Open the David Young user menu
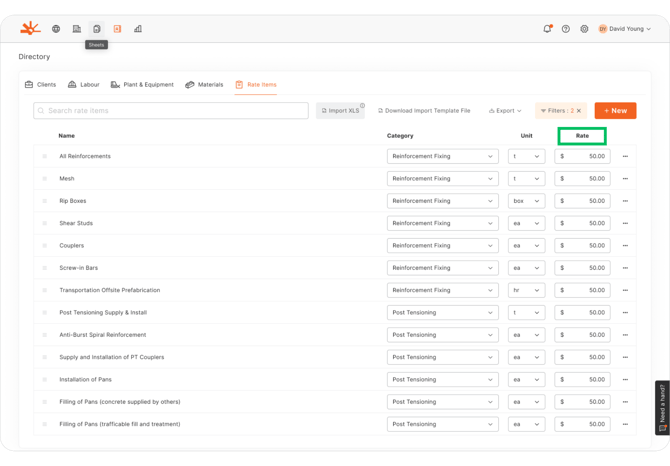670x466 pixels. [625, 29]
